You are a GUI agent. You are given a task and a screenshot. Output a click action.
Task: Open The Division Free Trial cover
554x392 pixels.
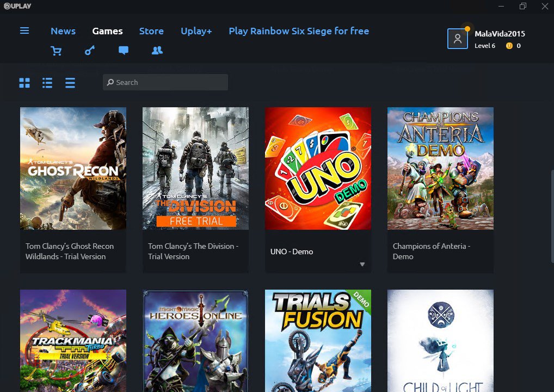point(195,169)
